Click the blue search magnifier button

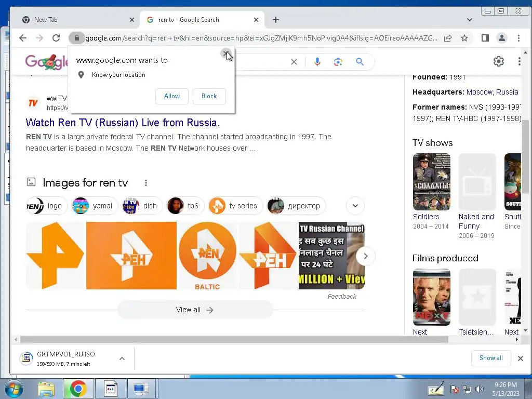point(360,62)
